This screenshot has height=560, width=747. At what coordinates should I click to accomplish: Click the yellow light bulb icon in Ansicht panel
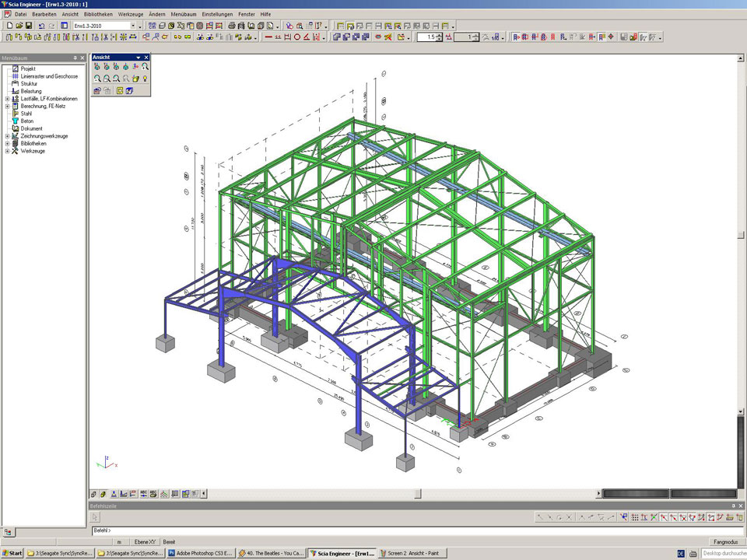click(x=146, y=79)
